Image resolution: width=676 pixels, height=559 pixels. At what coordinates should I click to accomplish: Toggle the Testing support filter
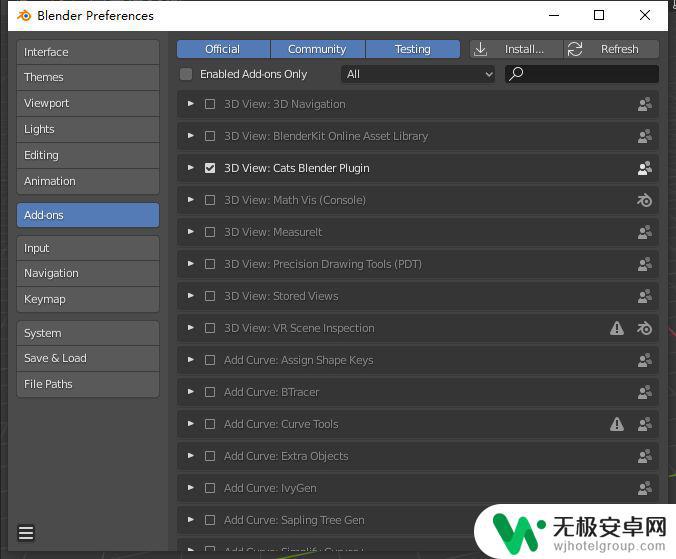tap(413, 49)
